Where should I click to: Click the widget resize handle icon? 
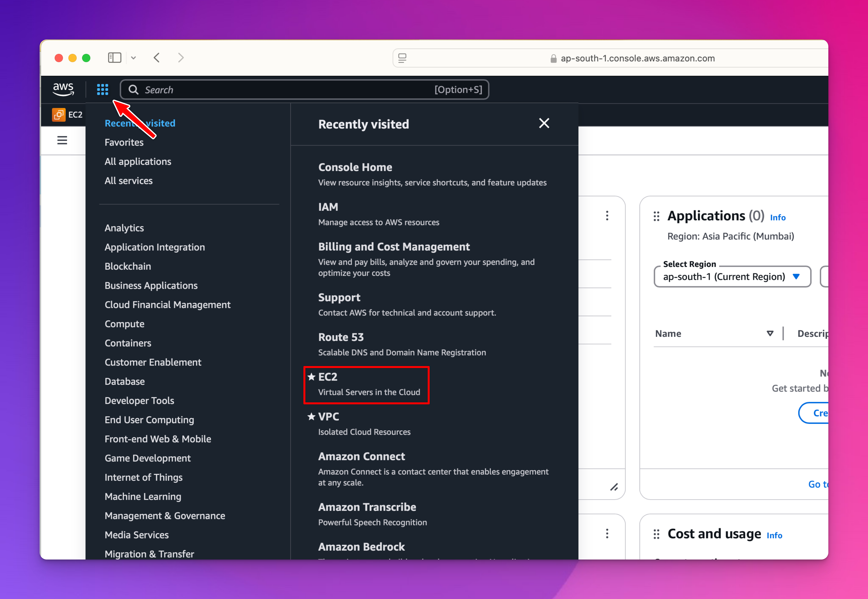tap(614, 487)
